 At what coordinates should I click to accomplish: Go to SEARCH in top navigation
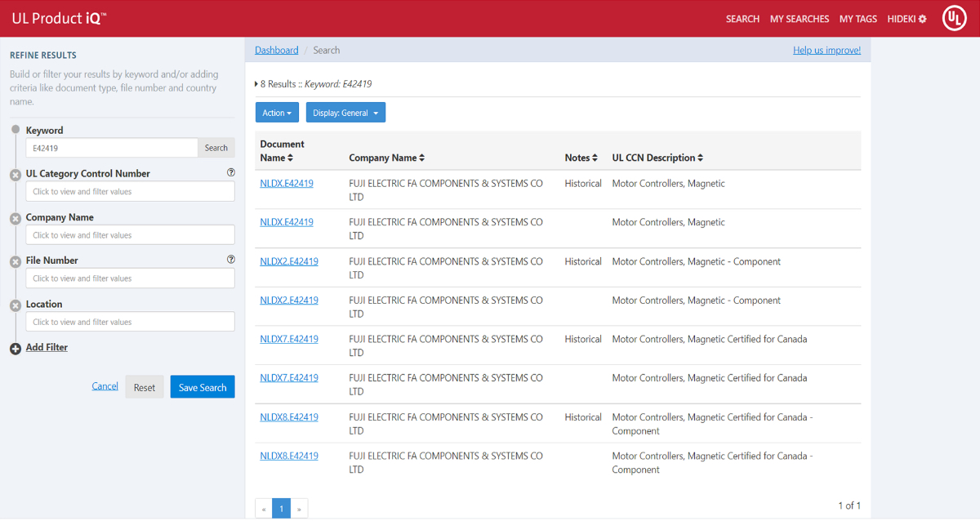click(x=742, y=19)
